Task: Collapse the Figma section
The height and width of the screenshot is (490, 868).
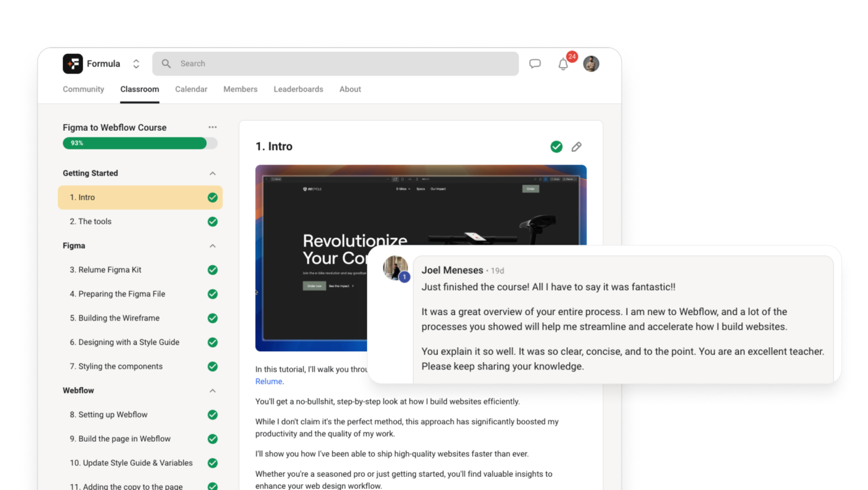Action: [212, 246]
